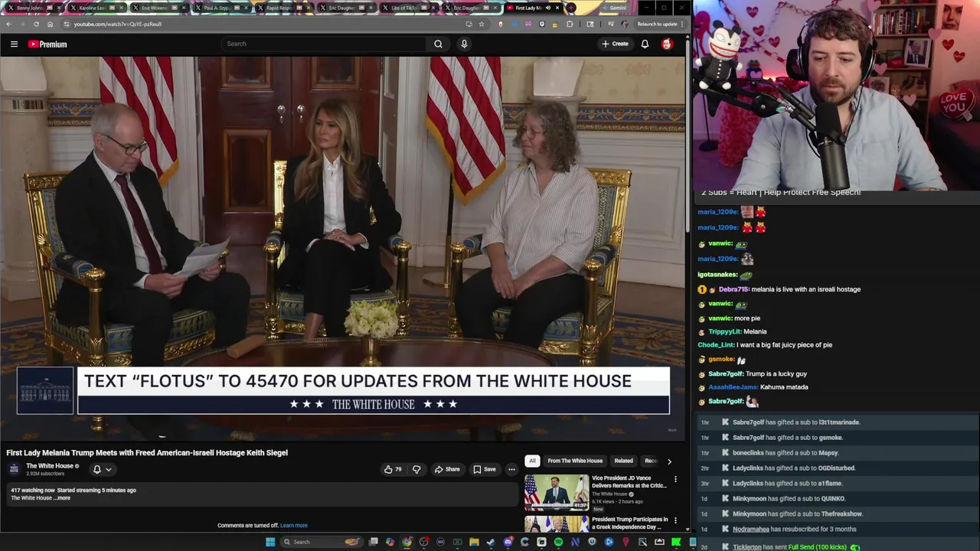
Task: Open Spotify from the taskbar
Action: tap(558, 542)
